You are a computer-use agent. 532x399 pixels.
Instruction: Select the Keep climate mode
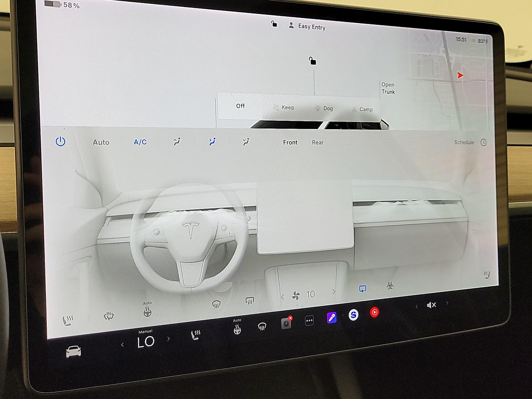[x=284, y=107]
